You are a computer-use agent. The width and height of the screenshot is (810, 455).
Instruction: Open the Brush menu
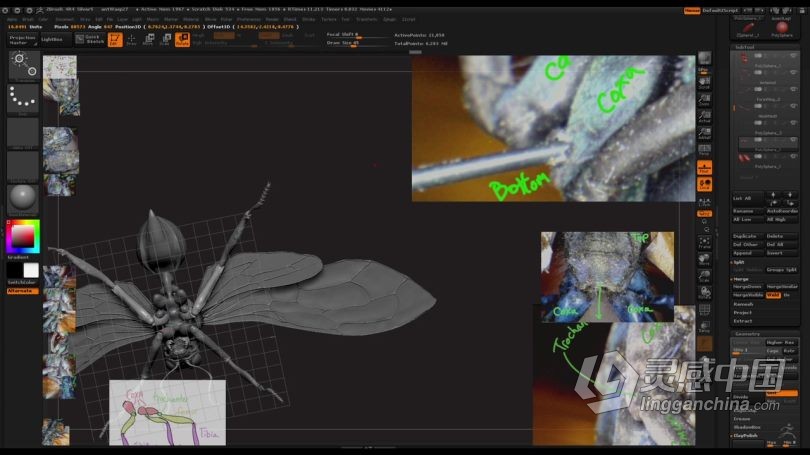click(27, 19)
